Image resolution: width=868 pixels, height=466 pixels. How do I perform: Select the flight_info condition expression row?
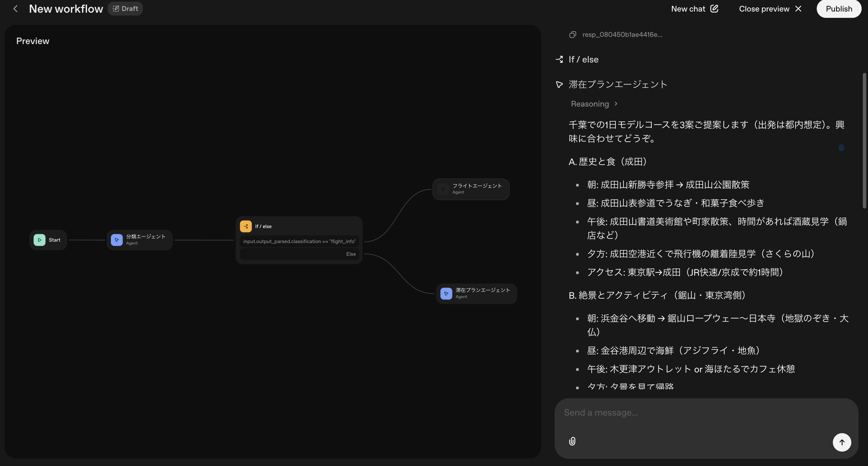click(299, 241)
